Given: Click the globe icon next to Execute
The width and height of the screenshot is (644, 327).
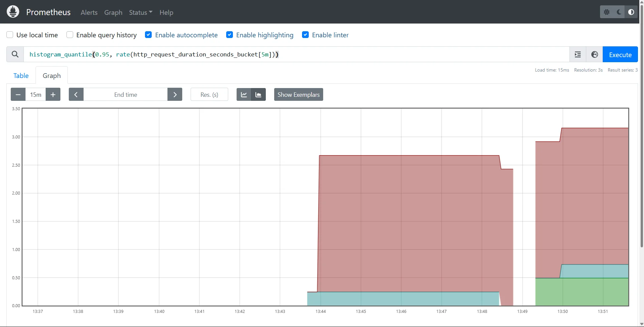Looking at the screenshot, I should (x=594, y=54).
